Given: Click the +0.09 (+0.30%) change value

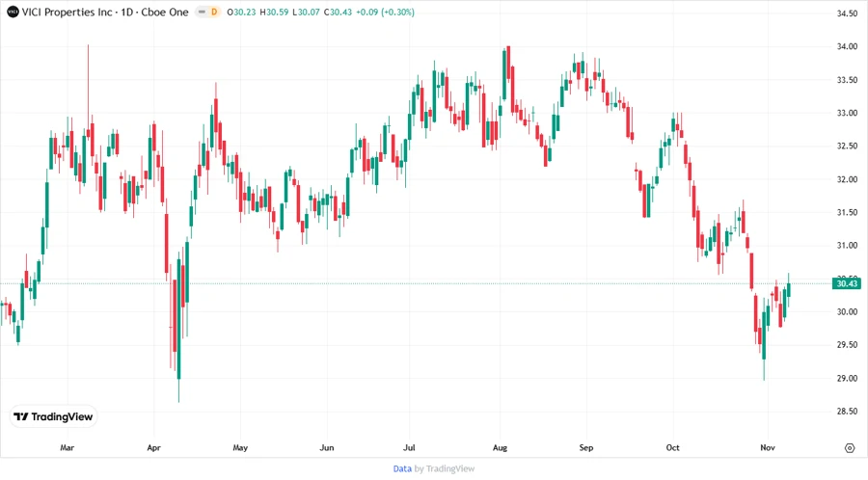Looking at the screenshot, I should 385,12.
